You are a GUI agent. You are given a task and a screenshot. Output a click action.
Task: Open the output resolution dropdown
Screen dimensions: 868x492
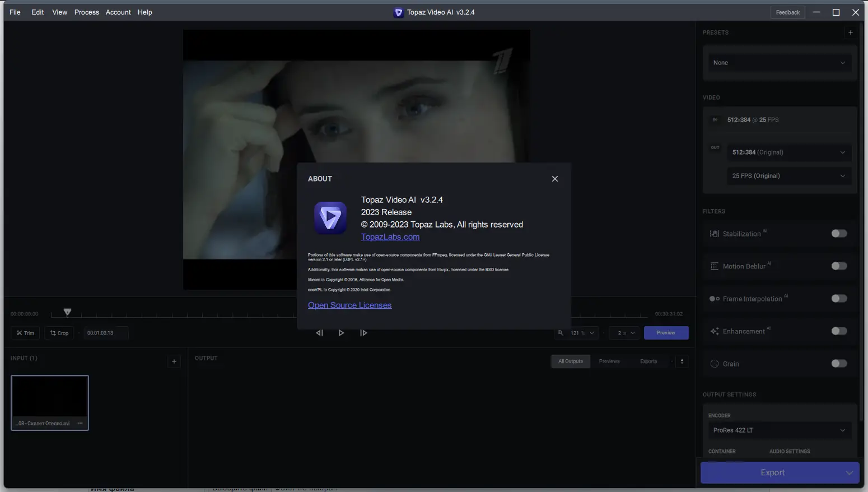[789, 152]
